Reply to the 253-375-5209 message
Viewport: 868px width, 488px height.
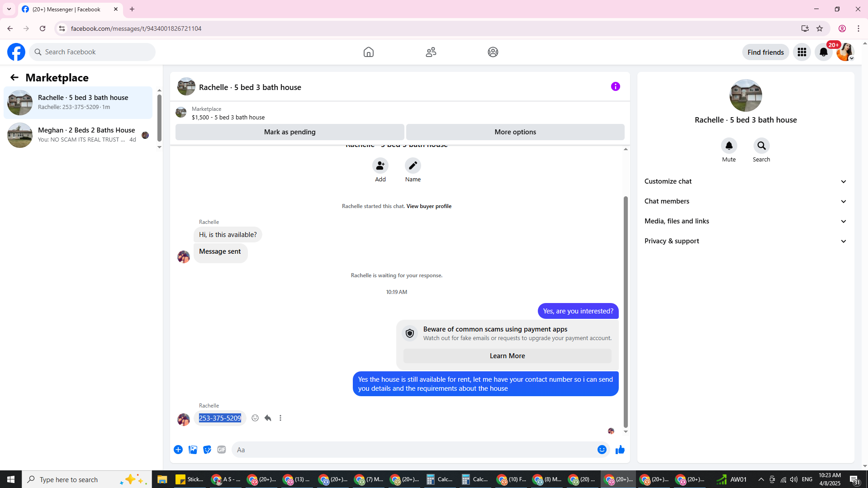pyautogui.click(x=268, y=418)
